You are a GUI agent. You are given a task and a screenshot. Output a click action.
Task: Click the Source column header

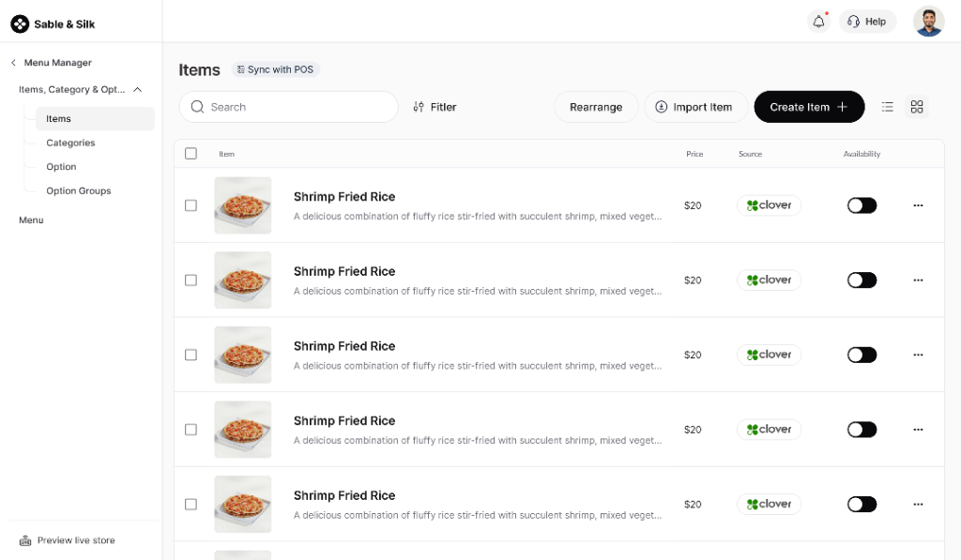750,155
